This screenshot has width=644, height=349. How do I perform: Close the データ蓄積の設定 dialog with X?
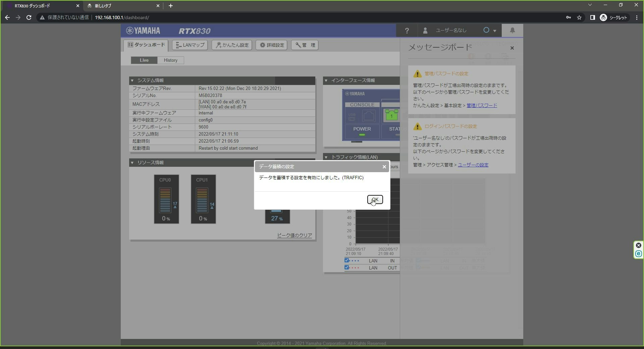point(384,167)
